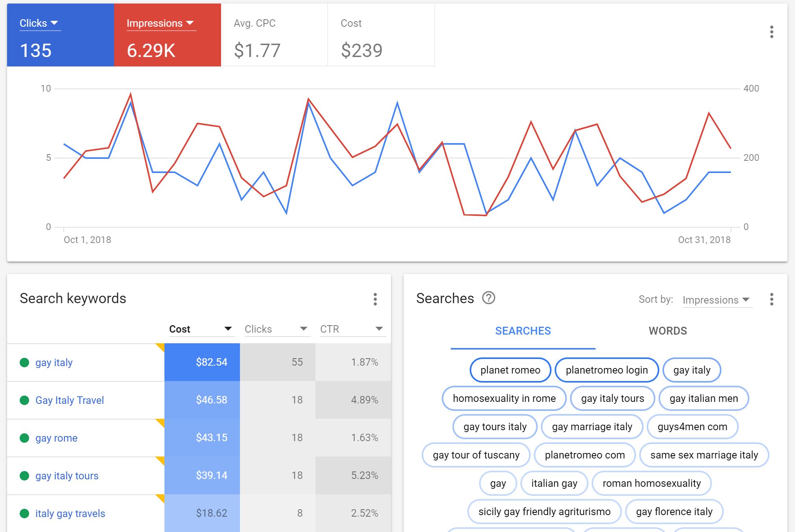Select the Cost metric tile
This screenshot has height=532, width=795.
381,35
